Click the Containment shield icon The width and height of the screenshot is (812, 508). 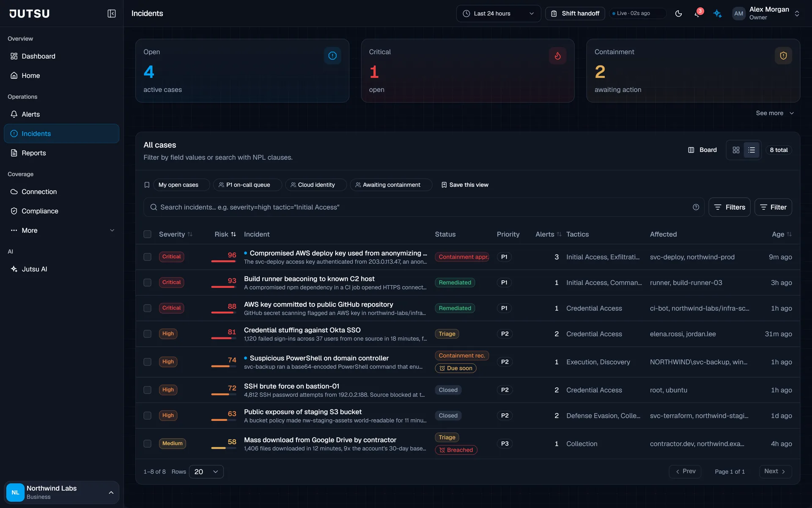click(x=783, y=55)
